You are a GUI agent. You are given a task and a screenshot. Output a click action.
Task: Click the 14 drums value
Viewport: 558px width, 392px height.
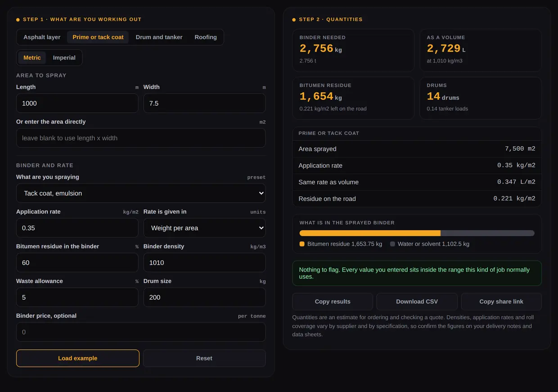[x=443, y=96]
